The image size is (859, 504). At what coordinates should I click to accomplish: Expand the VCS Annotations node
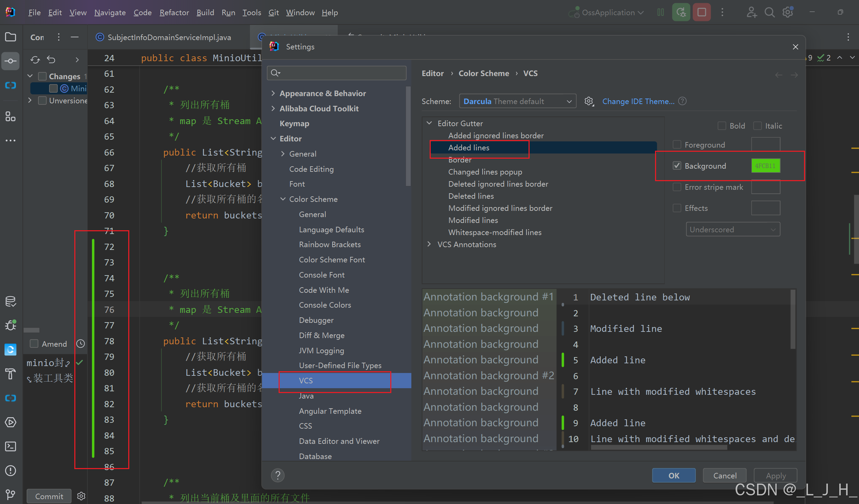pyautogui.click(x=429, y=244)
